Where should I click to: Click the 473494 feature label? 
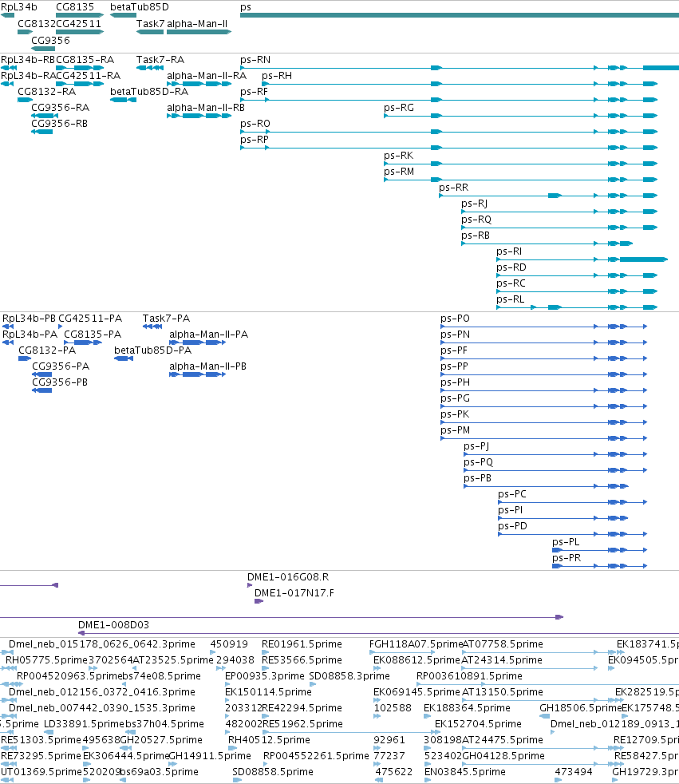pyautogui.click(x=574, y=773)
